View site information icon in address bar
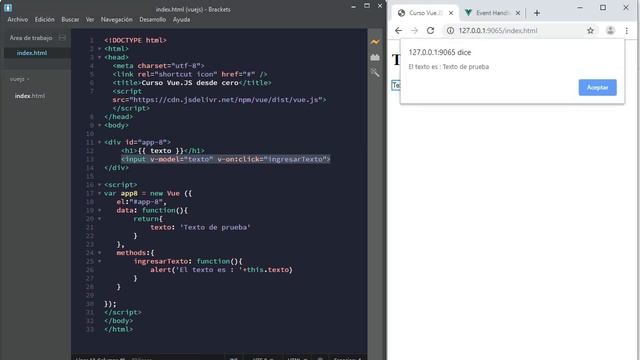 click(x=450, y=31)
